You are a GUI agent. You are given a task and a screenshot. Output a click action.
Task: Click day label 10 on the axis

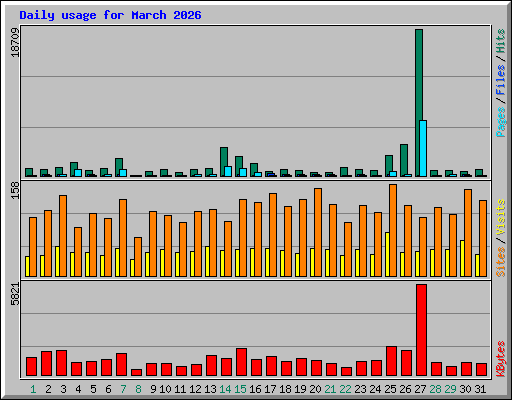click(x=165, y=389)
